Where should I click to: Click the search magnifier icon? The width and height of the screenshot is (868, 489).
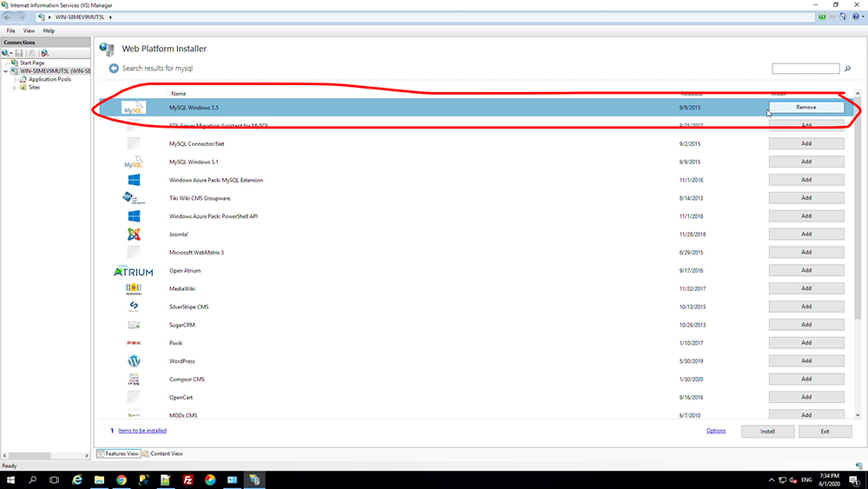[847, 69]
